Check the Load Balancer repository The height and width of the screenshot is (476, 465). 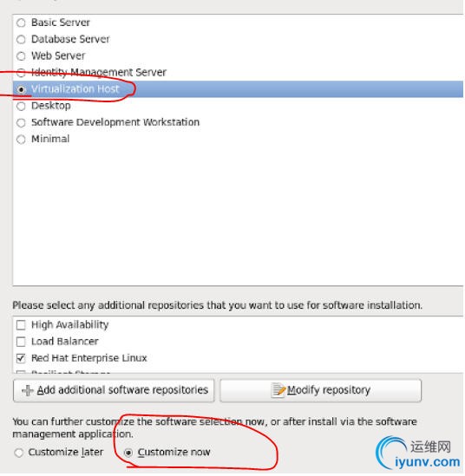coord(21,342)
